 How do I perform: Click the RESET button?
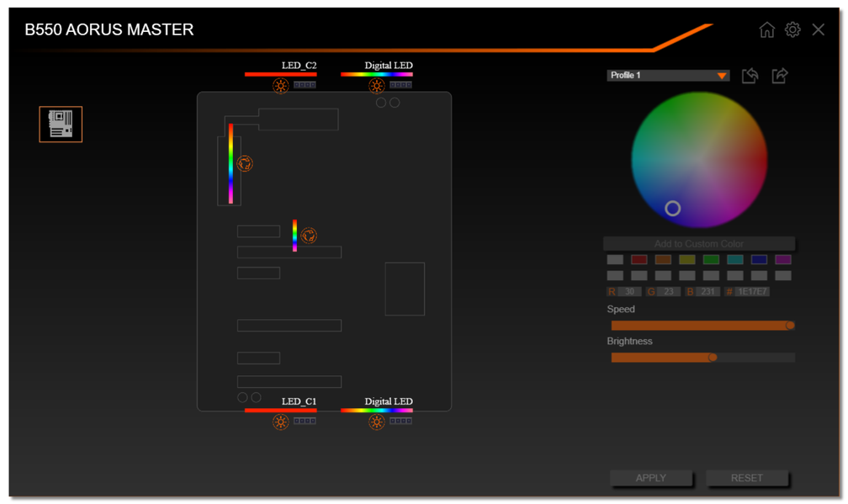point(747,478)
